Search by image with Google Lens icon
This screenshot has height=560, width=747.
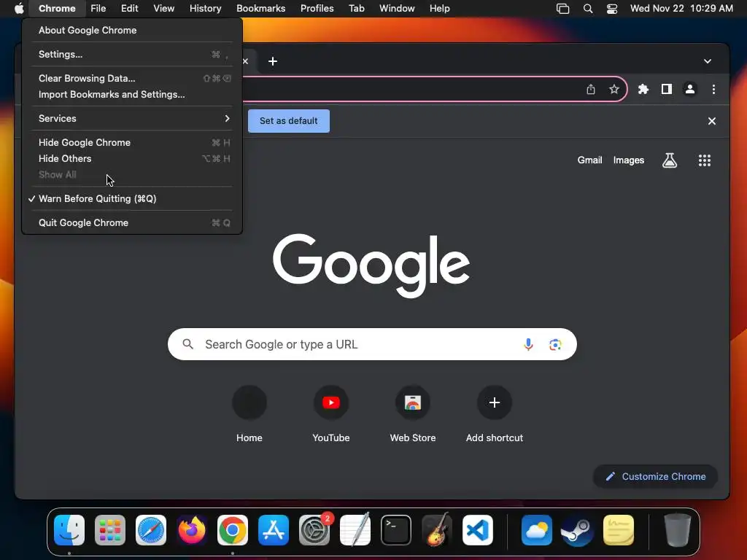coord(555,344)
